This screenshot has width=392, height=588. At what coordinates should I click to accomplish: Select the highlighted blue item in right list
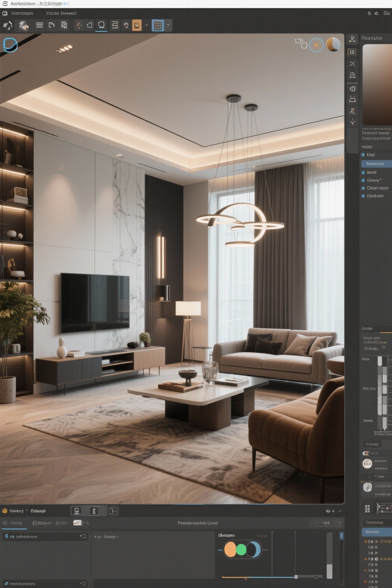pyautogui.click(x=376, y=164)
